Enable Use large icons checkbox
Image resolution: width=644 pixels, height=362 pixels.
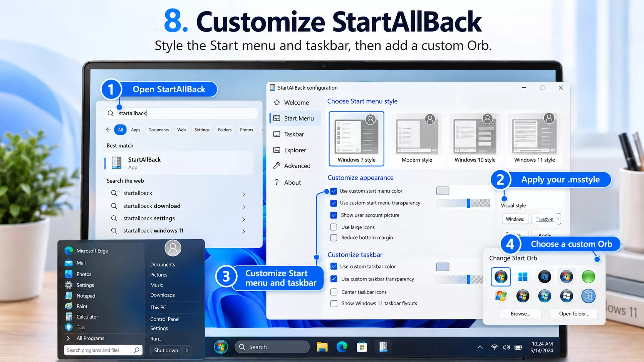pos(334,227)
